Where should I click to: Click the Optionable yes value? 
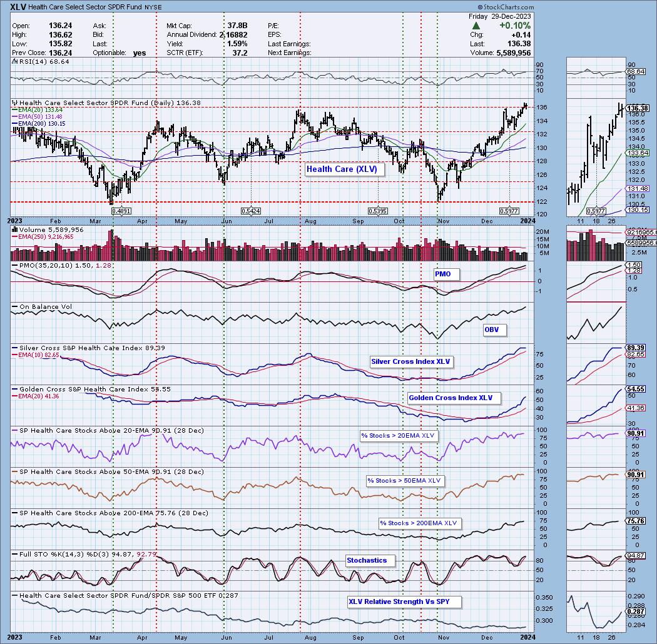pos(140,53)
